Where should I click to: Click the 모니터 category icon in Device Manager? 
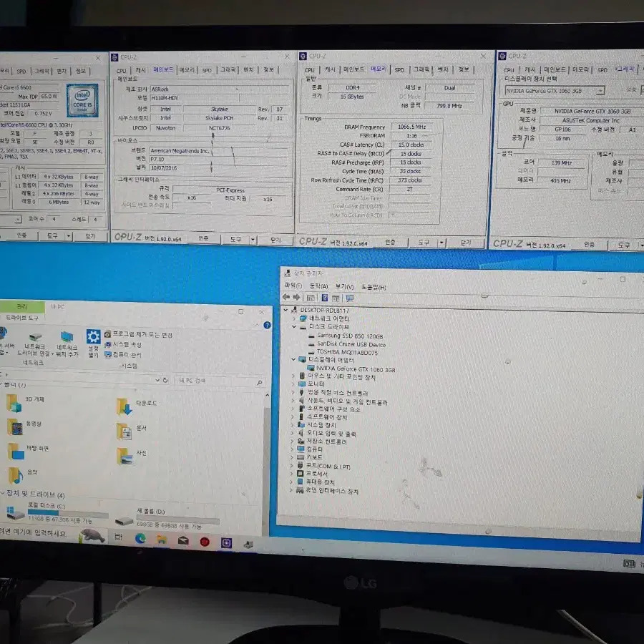click(x=302, y=384)
